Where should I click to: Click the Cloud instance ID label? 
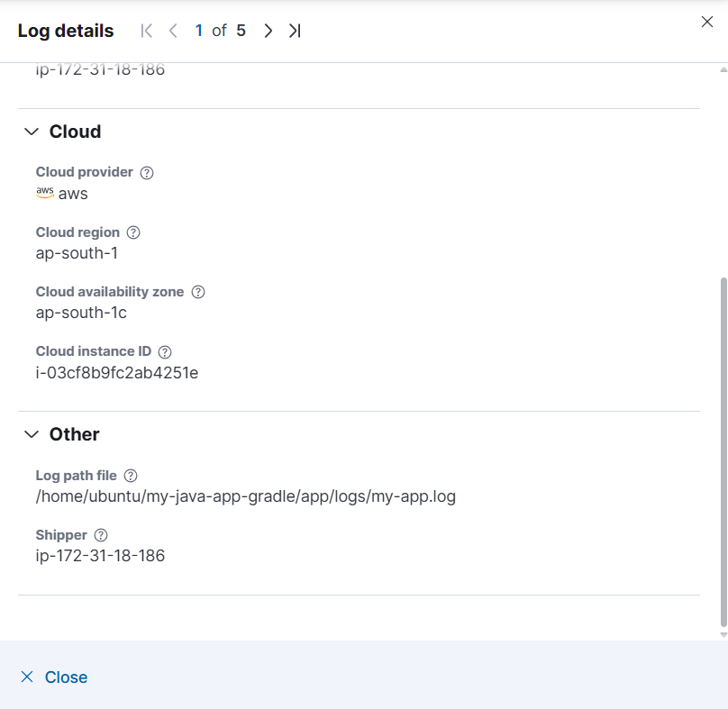pyautogui.click(x=94, y=351)
